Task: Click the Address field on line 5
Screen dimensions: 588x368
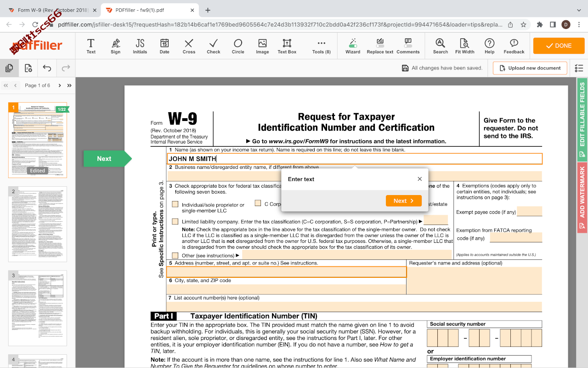Action: [287, 272]
